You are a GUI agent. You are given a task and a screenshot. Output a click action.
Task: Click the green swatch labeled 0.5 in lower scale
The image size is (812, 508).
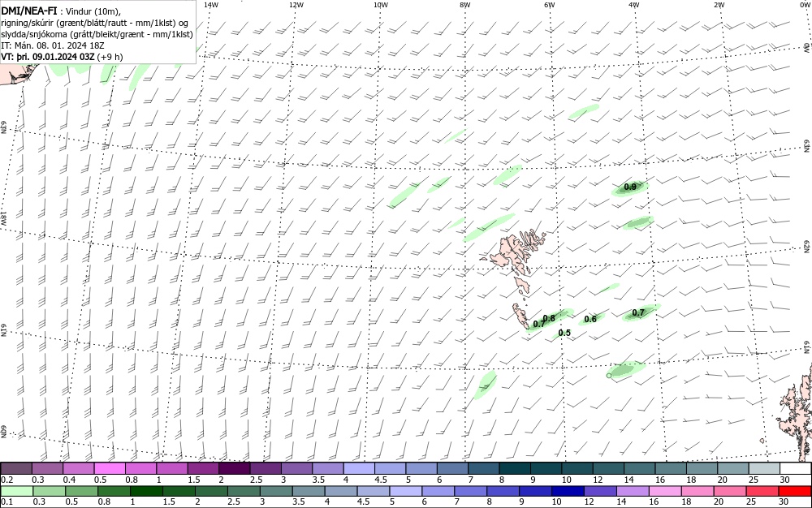coord(82,491)
